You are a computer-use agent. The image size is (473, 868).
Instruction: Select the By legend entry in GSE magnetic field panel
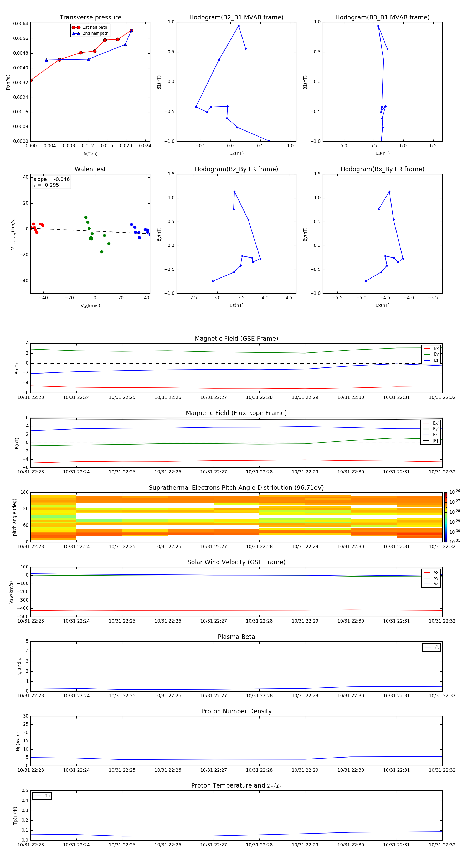tap(431, 354)
